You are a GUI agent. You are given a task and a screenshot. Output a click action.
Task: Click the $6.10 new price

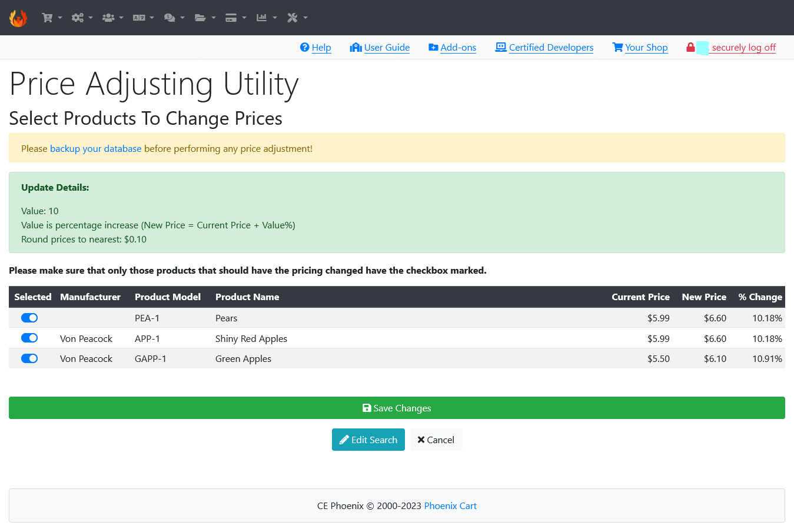point(715,359)
